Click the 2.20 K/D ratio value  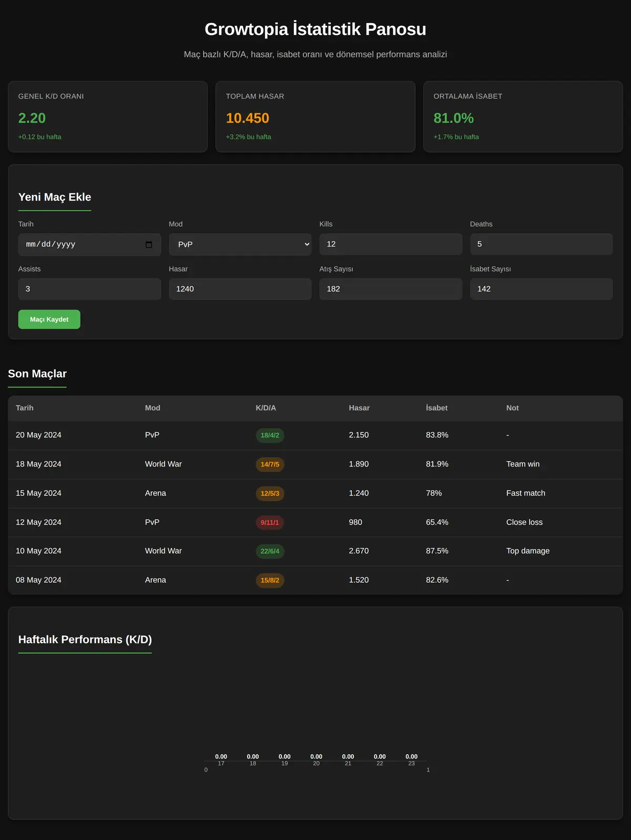point(32,118)
